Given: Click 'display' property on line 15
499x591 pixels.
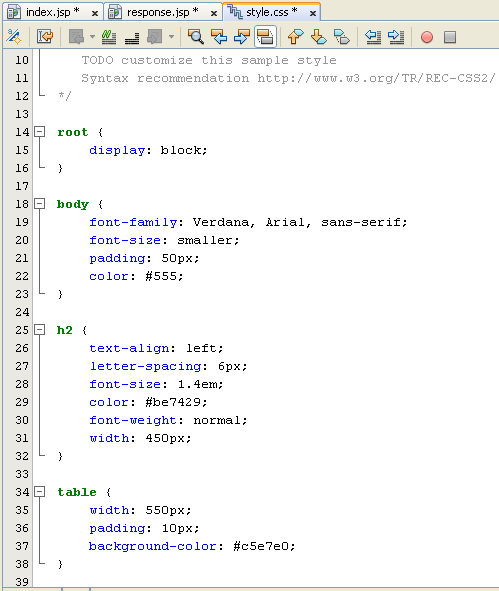Looking at the screenshot, I should coord(117,151).
